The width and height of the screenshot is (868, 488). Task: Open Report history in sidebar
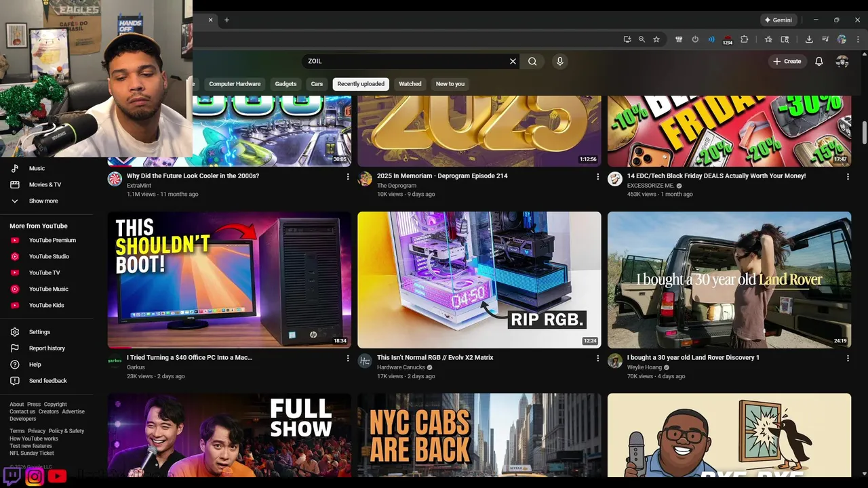click(46, 348)
